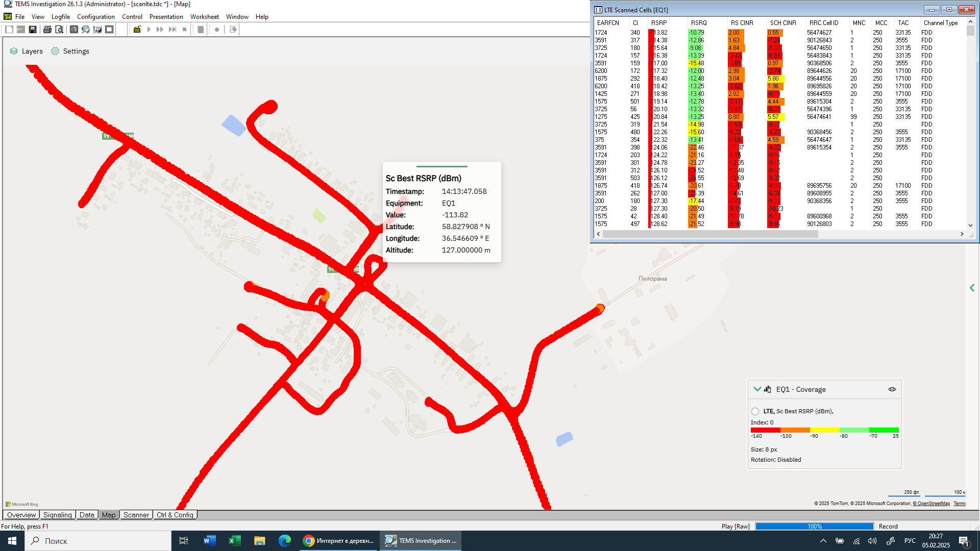The height and width of the screenshot is (551, 980).
Task: Click the yellow segment of RSRP legend bar
Action: (x=824, y=430)
